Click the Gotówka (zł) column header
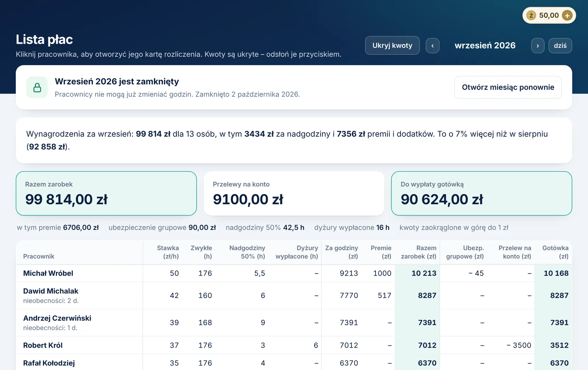The height and width of the screenshot is (370, 588). pyautogui.click(x=555, y=252)
